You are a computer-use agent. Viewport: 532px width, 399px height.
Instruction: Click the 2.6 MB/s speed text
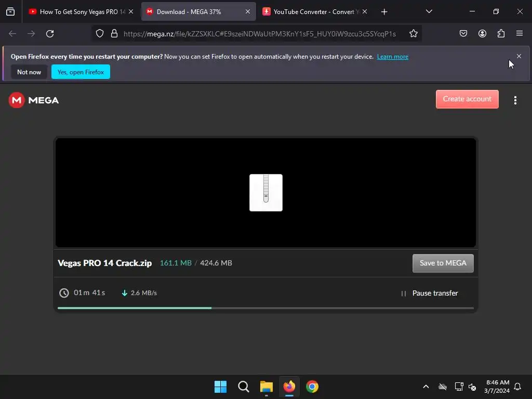coord(144,293)
